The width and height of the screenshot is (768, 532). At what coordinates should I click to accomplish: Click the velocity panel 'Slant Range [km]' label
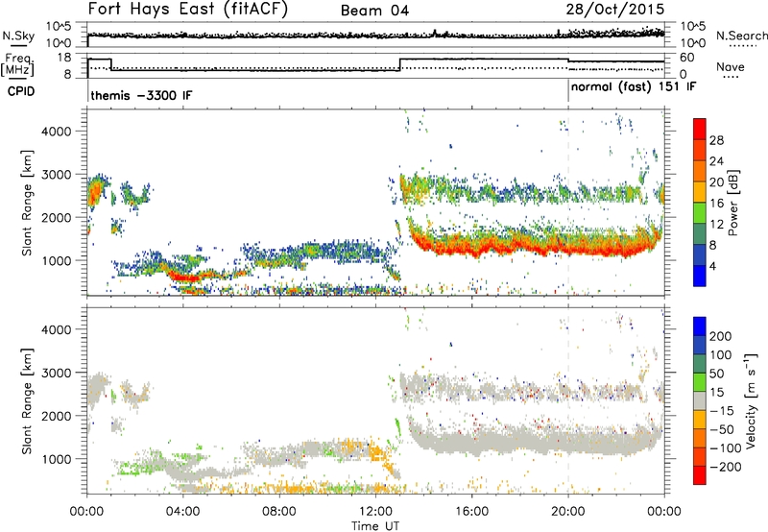[x=27, y=400]
